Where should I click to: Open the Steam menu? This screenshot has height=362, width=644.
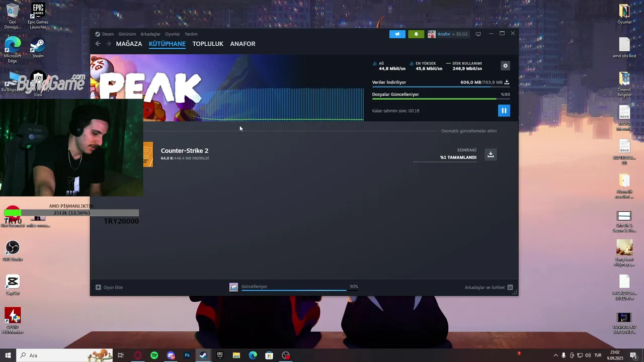pyautogui.click(x=108, y=34)
